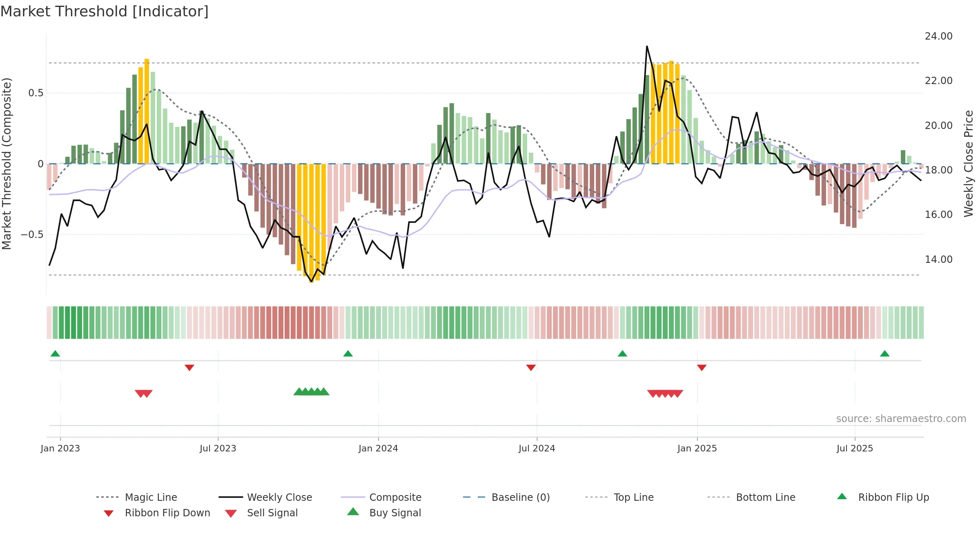Toggle Sell Signal legend entry
Screen dimensions: 980x551
click(261, 513)
